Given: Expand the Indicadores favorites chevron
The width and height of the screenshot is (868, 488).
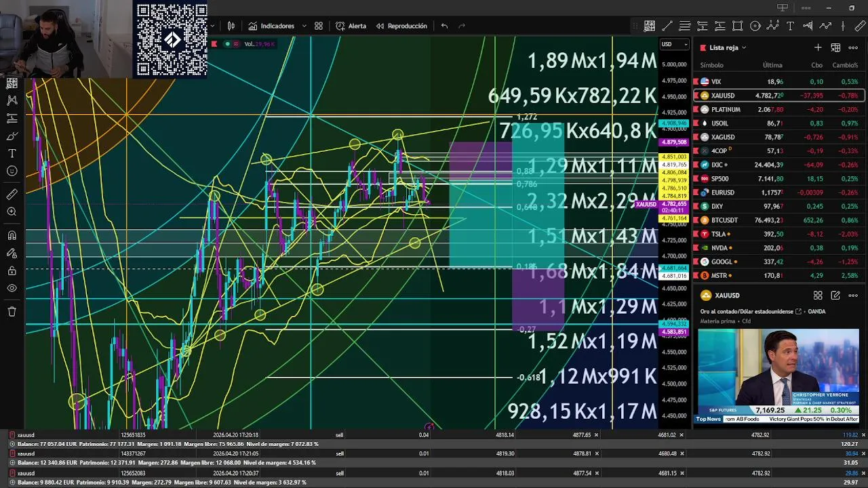Looking at the screenshot, I should click(304, 26).
